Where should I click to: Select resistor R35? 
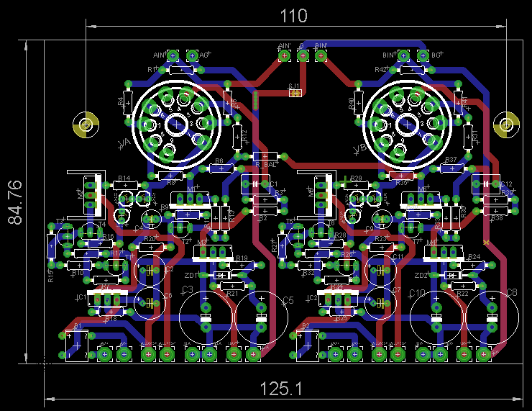[401, 176]
